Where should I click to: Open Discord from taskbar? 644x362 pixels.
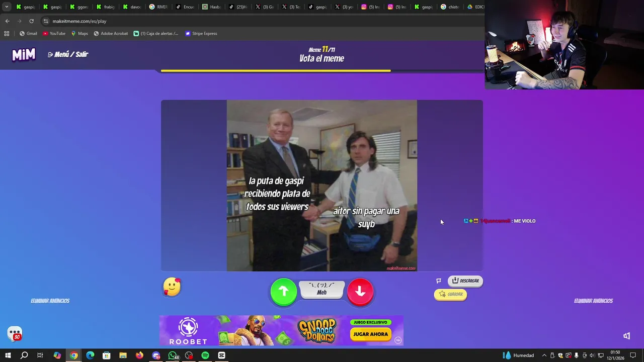click(156, 355)
